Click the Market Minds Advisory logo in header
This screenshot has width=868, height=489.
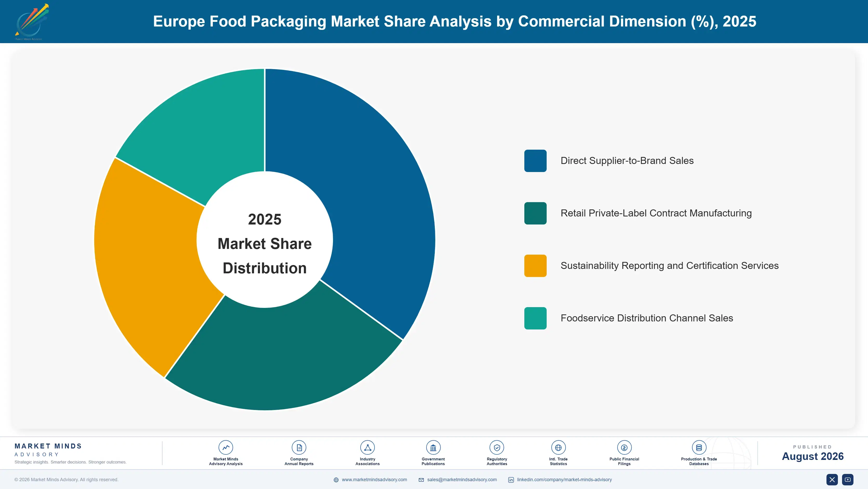(32, 22)
